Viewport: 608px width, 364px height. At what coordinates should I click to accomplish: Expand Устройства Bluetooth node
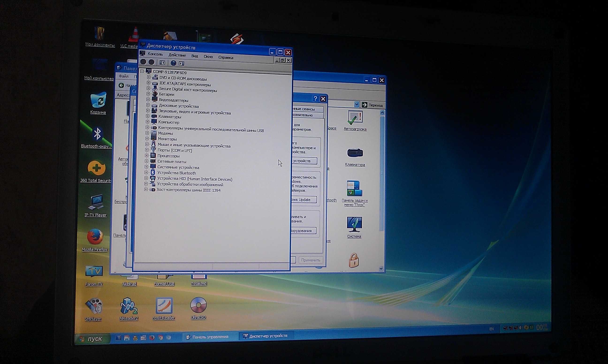pyautogui.click(x=146, y=172)
